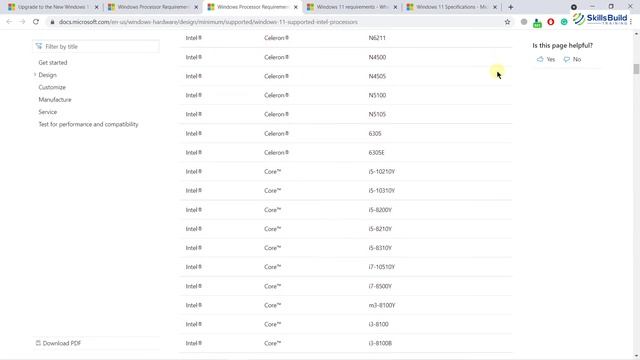Image resolution: width=640 pixels, height=360 pixels.
Task: Open the Customize sidebar link
Action: (x=52, y=87)
